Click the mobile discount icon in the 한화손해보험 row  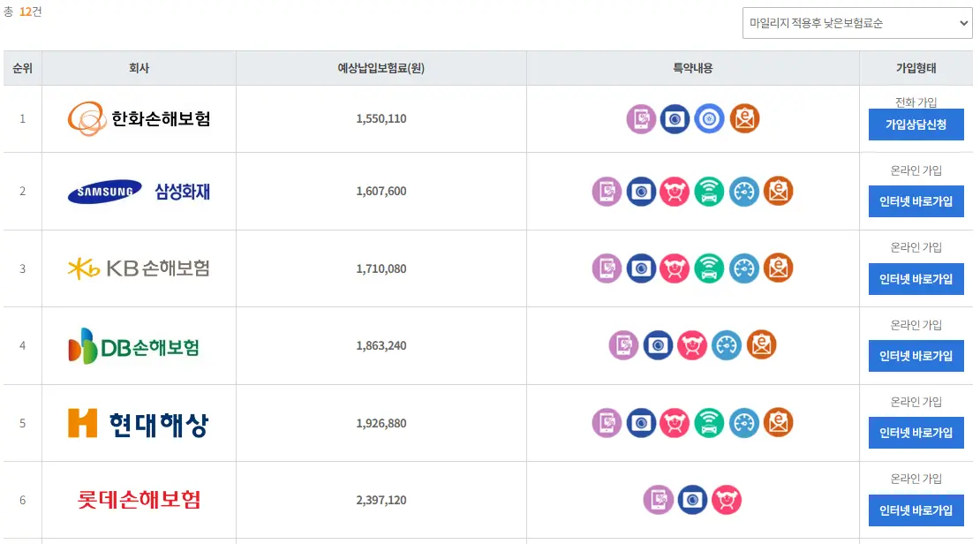pyautogui.click(x=641, y=119)
